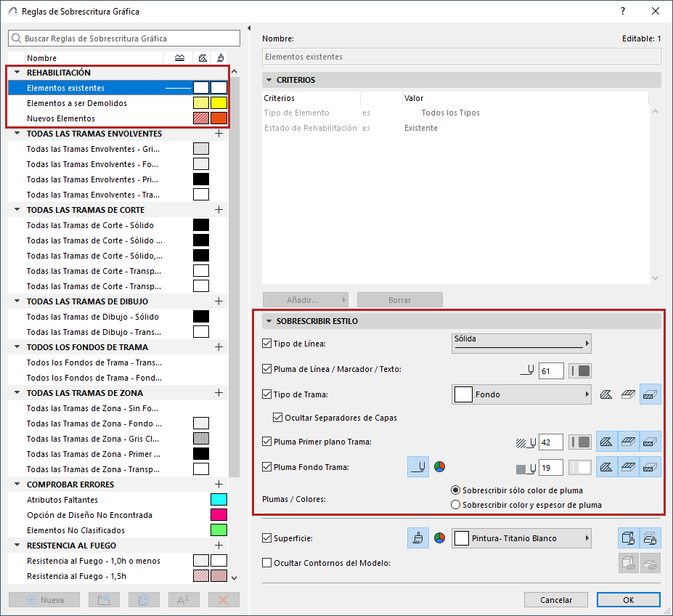The width and height of the screenshot is (673, 616).
Task: Collapse the SOBRESCRIBIR ESTILO section
Action: pyautogui.click(x=269, y=321)
